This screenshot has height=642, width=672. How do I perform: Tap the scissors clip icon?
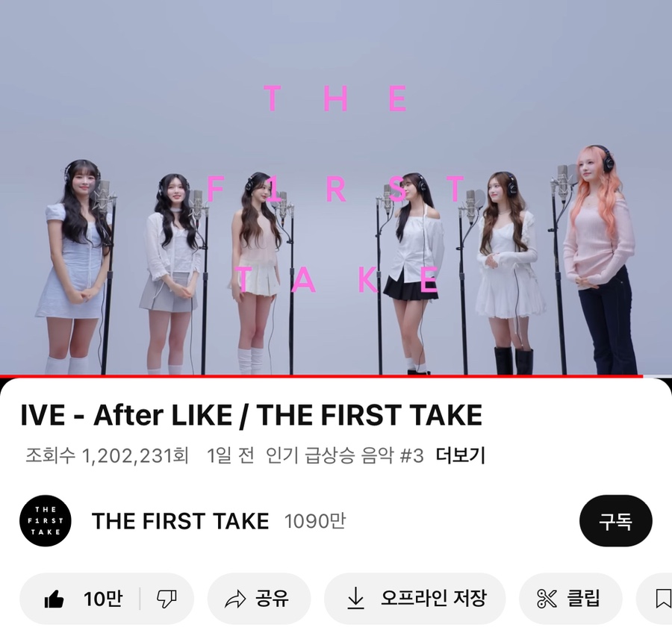[x=547, y=599]
